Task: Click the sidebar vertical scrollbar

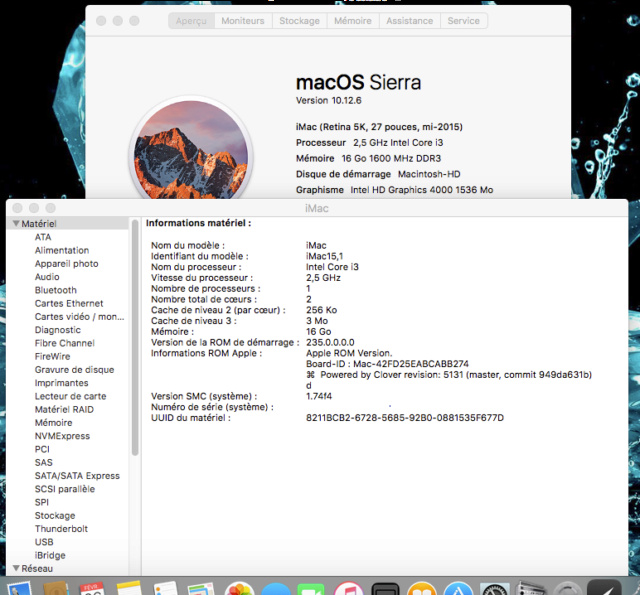Action: point(135,337)
